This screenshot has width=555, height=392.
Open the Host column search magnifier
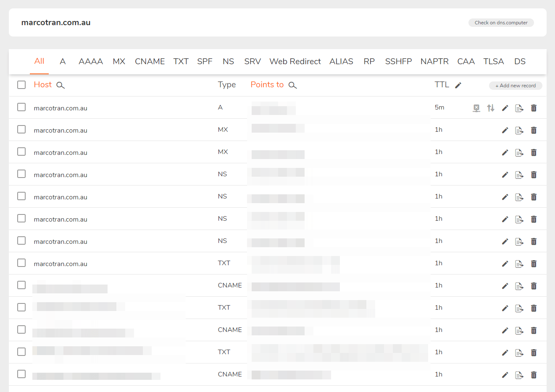tap(60, 85)
